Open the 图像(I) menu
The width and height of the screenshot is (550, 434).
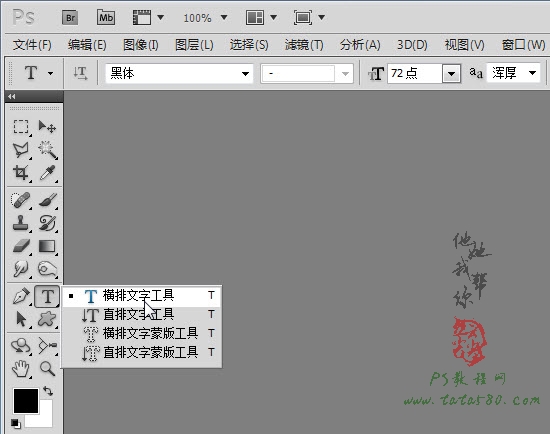coord(141,45)
